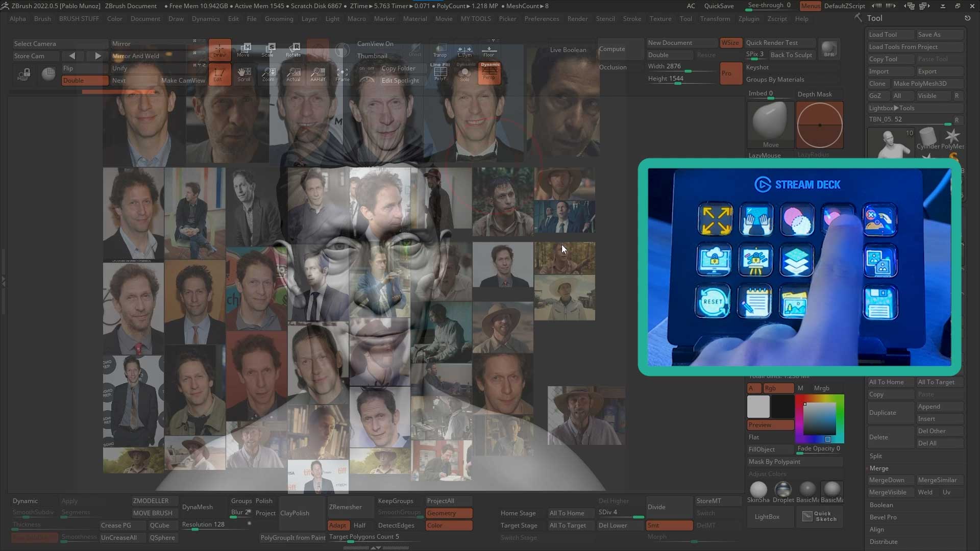Expand the Align section
Screen dimensions: 980x551
(x=877, y=530)
